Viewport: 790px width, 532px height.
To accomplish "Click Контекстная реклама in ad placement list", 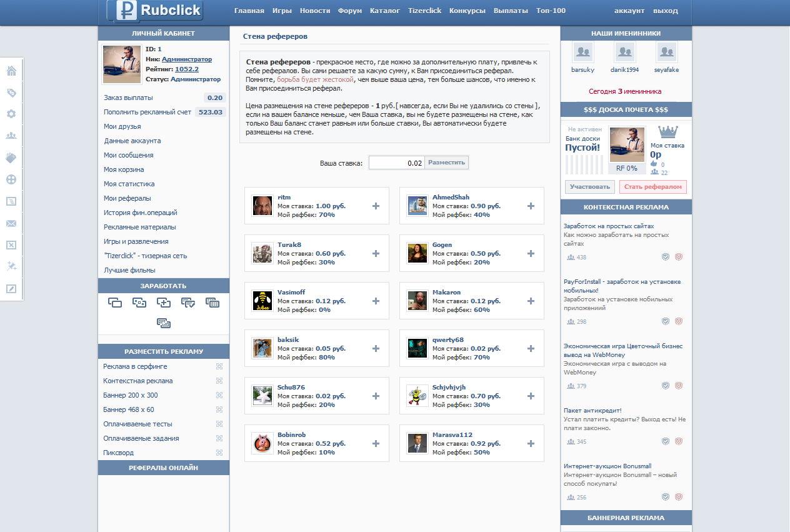I will (x=138, y=381).
